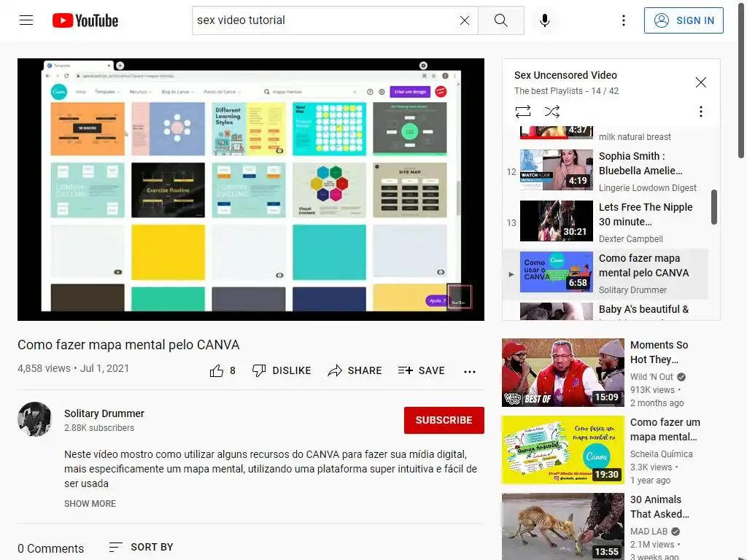Clear the search box text
This screenshot has height=560, width=747.
465,20
